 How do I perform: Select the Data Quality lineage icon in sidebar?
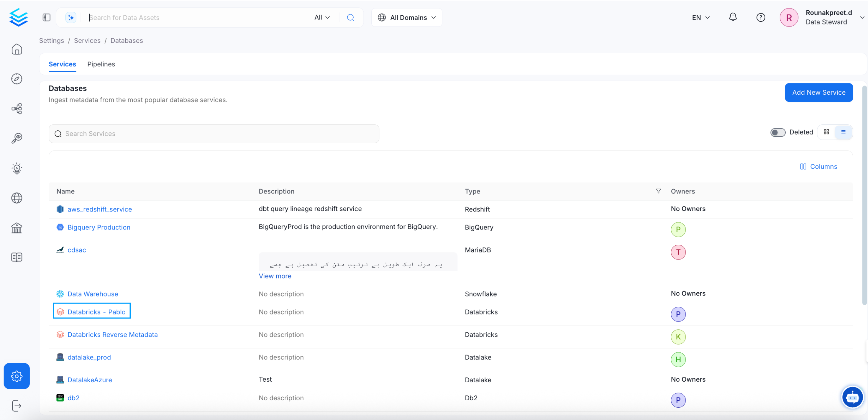pos(17,109)
